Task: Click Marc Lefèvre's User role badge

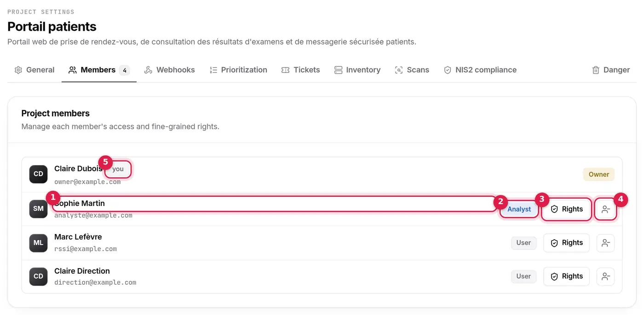Action: pos(523,243)
